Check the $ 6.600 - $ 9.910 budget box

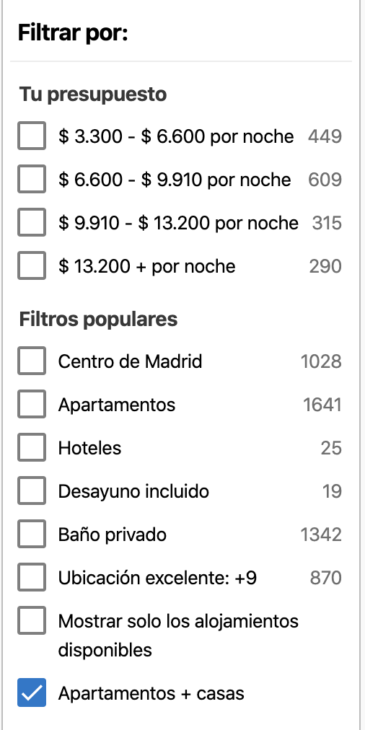click(32, 179)
